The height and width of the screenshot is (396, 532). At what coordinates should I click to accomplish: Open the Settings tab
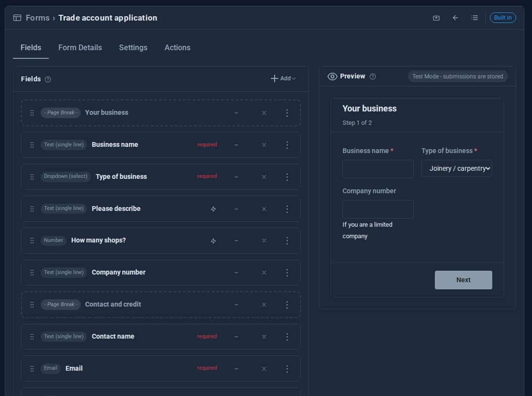coord(133,47)
